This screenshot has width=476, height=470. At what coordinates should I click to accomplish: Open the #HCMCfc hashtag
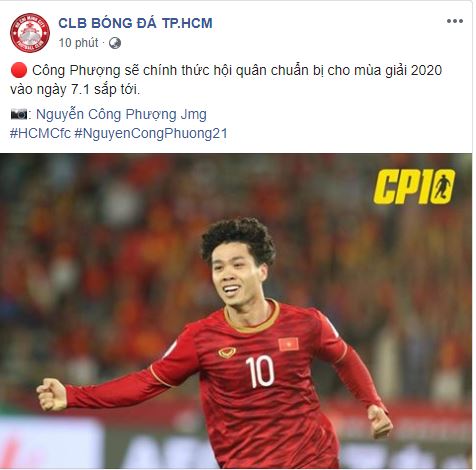[x=40, y=133]
